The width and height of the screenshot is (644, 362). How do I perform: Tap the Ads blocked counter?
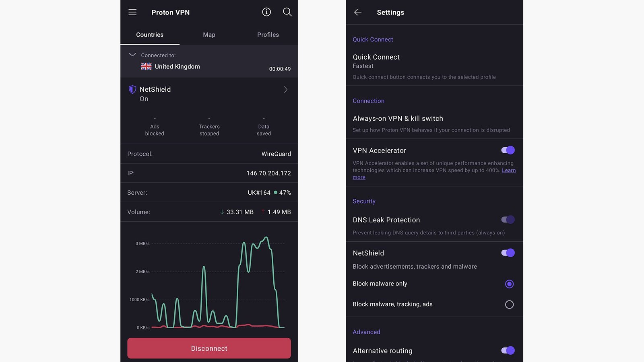point(155,126)
